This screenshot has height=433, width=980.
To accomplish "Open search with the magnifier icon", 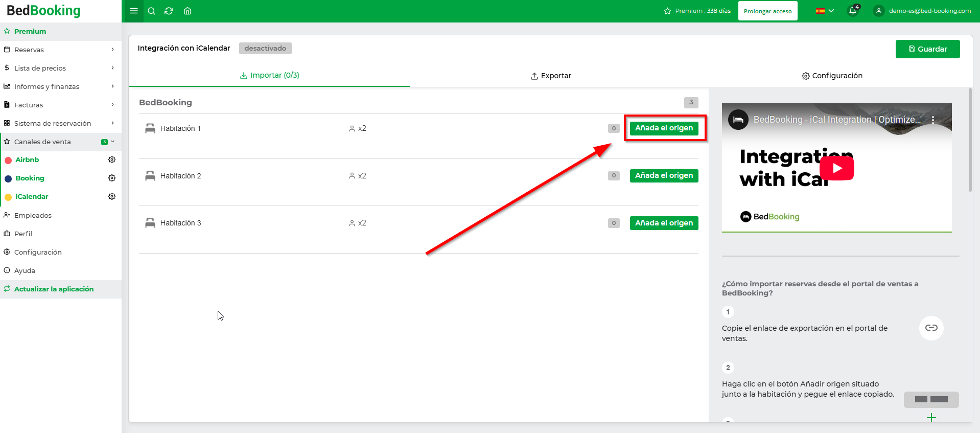I will (151, 11).
